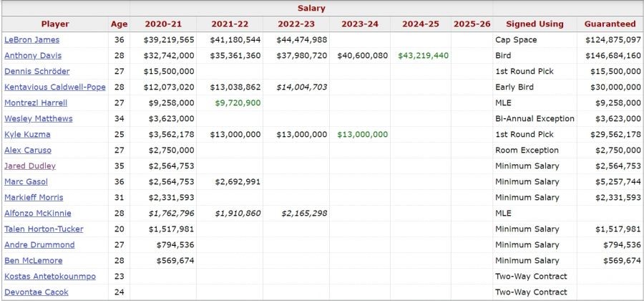The image size is (644, 301).
Task: Select Wesley Matthews's age 34 cell
Action: 119,118
